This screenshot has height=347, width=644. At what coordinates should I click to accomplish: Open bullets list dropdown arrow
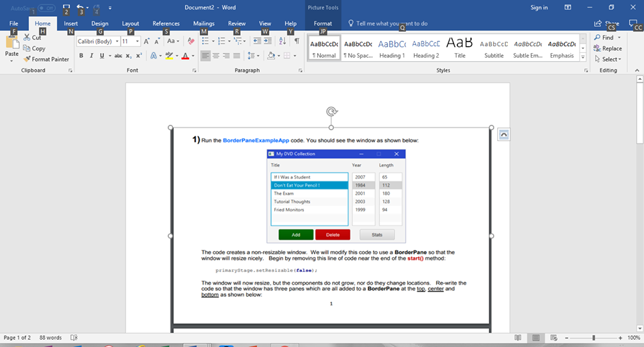pos(213,41)
